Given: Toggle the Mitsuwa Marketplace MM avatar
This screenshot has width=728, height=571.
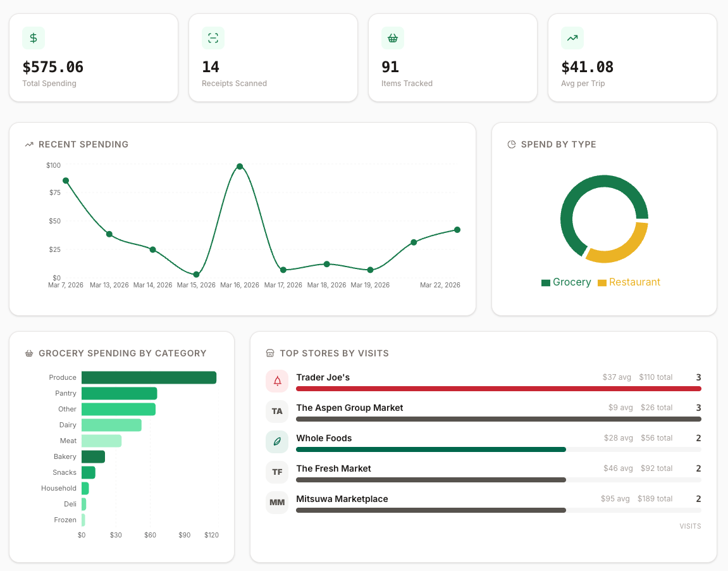Looking at the screenshot, I should (277, 502).
